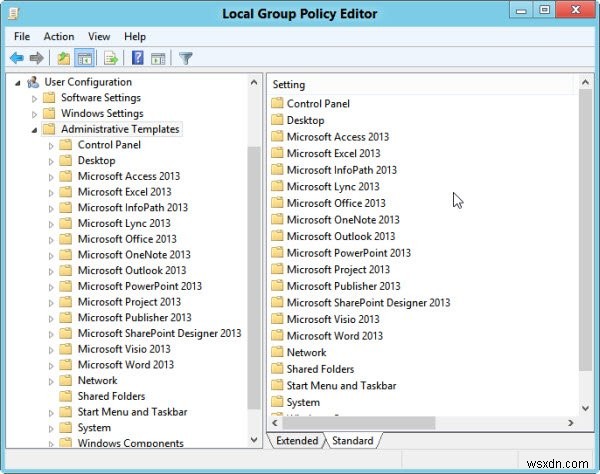Click the User Configuration icon in tree
The image size is (600, 474).
tap(33, 82)
